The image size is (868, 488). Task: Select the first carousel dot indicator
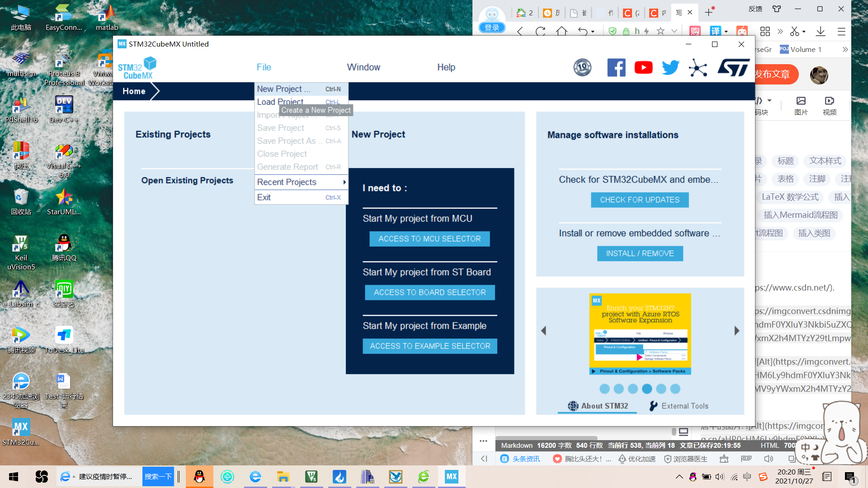[x=604, y=389]
